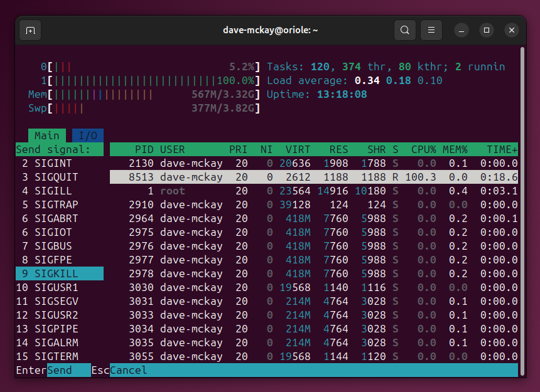Select process row with PID 3055
540x392 pixels.
click(314, 356)
